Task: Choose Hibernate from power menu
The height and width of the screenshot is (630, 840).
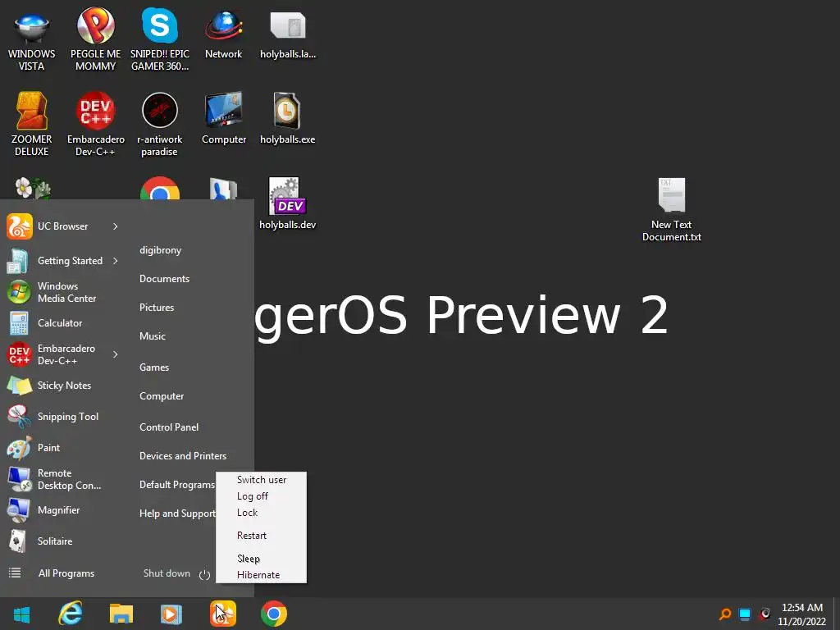Action: 262,575
